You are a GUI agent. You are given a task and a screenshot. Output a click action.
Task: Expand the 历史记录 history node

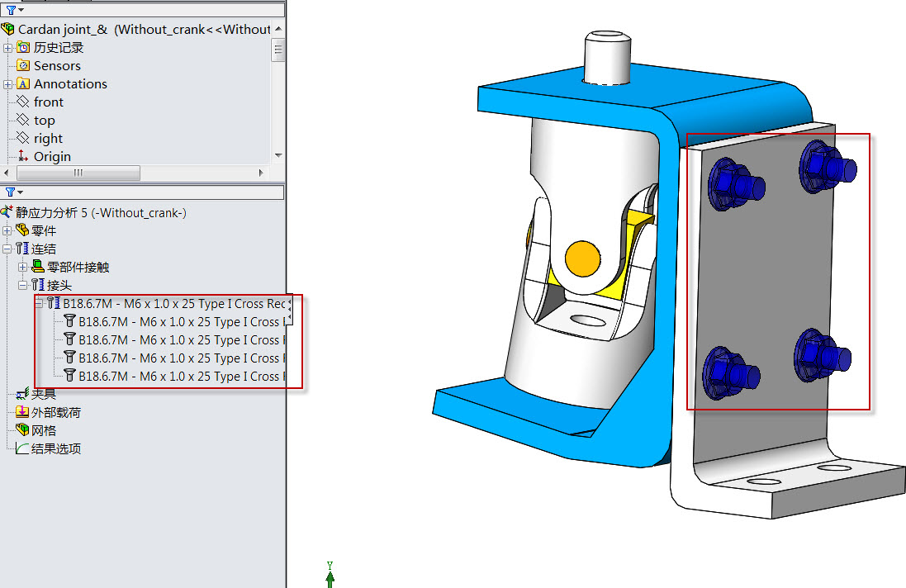click(x=8, y=48)
